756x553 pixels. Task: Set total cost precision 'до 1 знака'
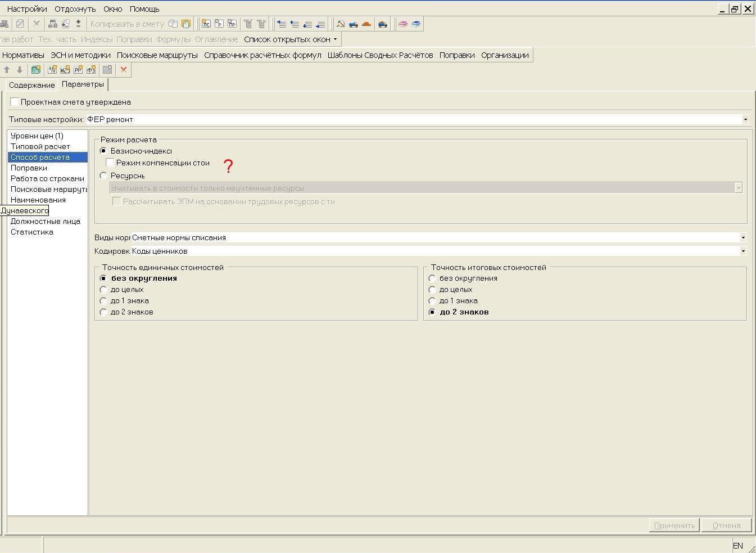click(432, 300)
